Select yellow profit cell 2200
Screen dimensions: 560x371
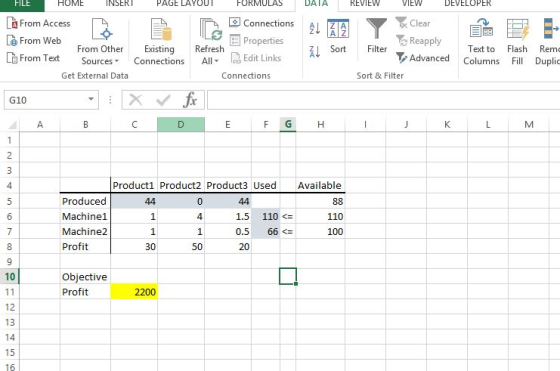[134, 292]
